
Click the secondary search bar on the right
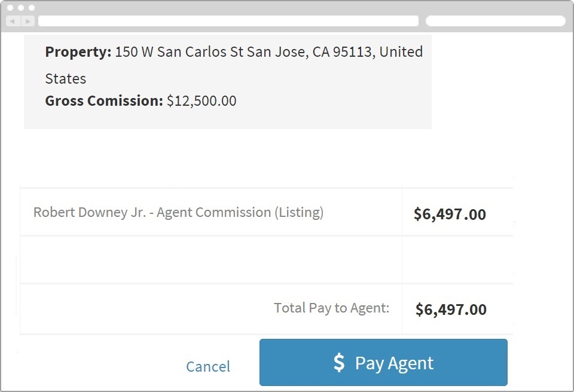point(495,20)
